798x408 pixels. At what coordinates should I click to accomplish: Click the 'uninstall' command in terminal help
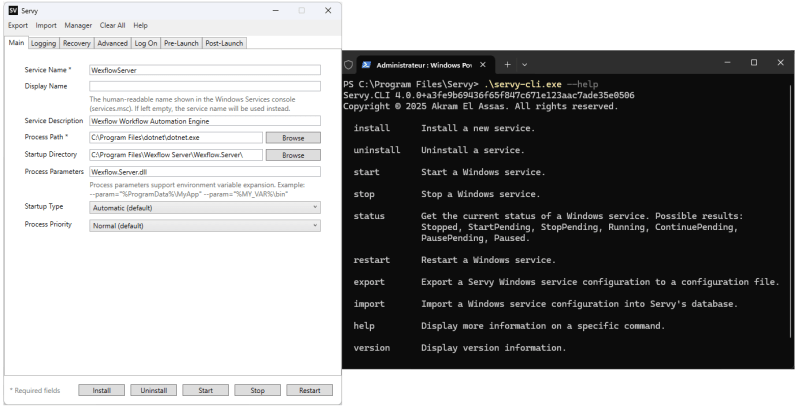tap(377, 150)
